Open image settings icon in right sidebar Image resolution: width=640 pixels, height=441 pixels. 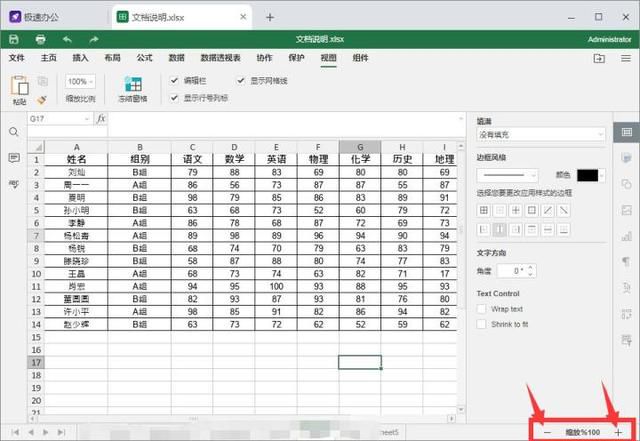pyautogui.click(x=626, y=210)
